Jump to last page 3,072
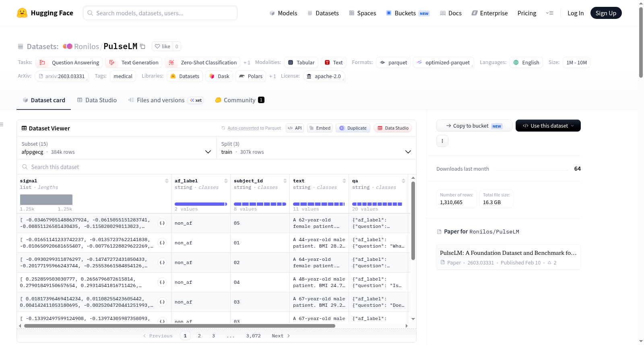The image size is (644, 345). tap(254, 336)
